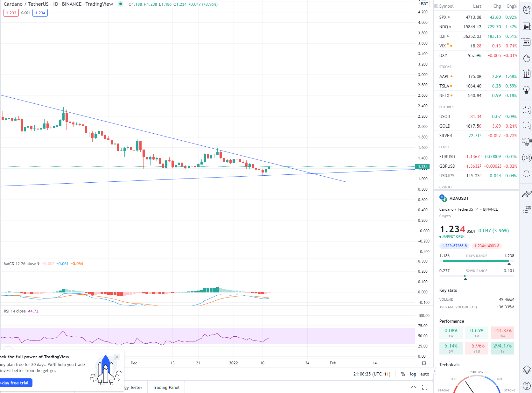
Task: Select USDJPY row in watchlist
Action: point(477,176)
